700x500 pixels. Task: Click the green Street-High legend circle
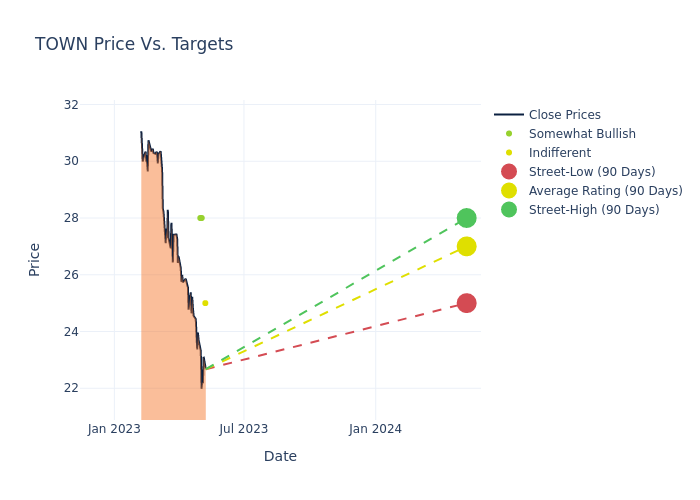[x=509, y=210]
